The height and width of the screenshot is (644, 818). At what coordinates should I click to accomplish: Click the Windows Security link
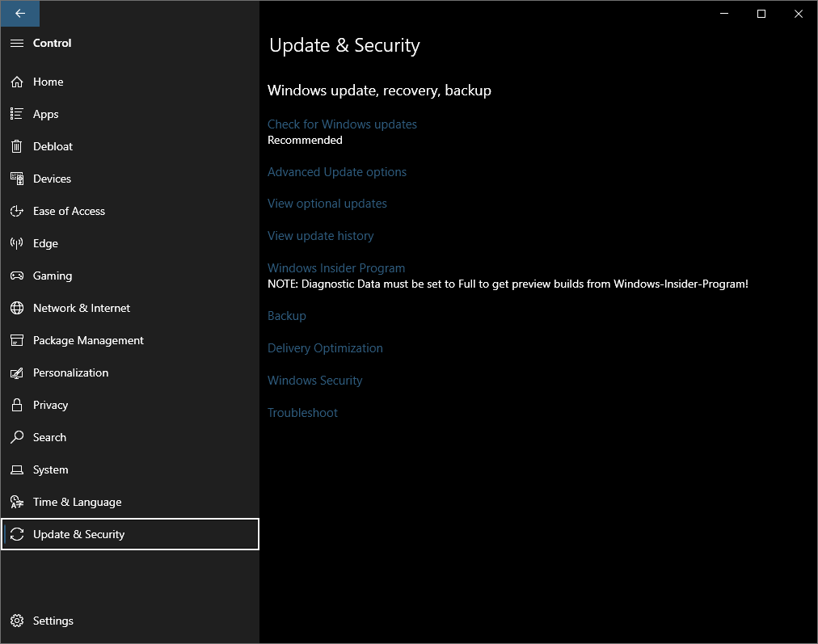(x=314, y=381)
